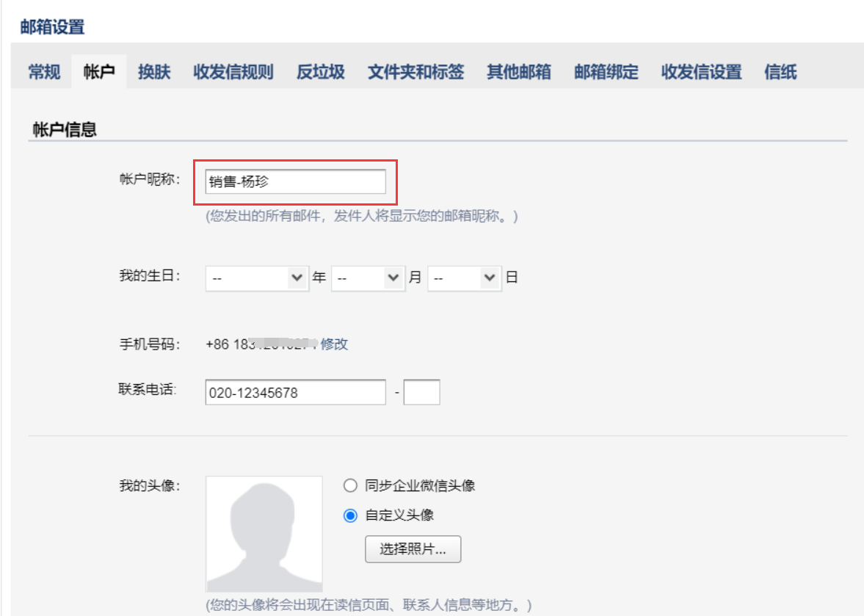Open the 其他邮箱 tab
This screenshot has width=864, height=616.
coord(519,72)
